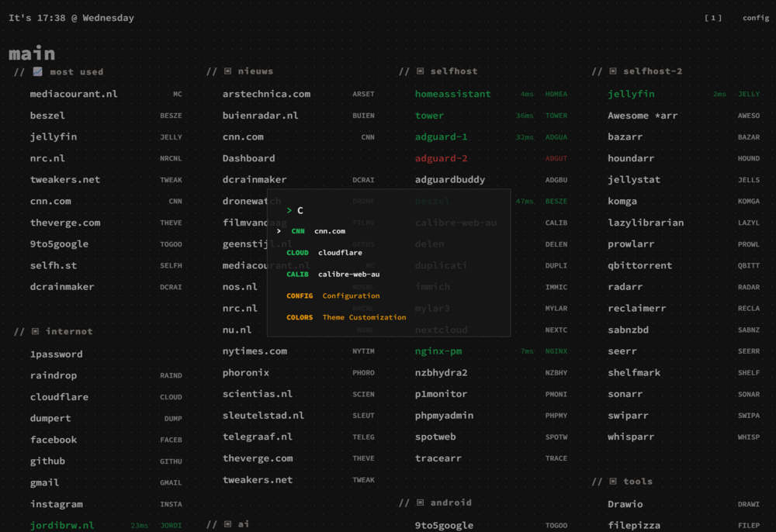Open arstechnica.com under nieuws
The image size is (776, 532).
[x=266, y=94]
